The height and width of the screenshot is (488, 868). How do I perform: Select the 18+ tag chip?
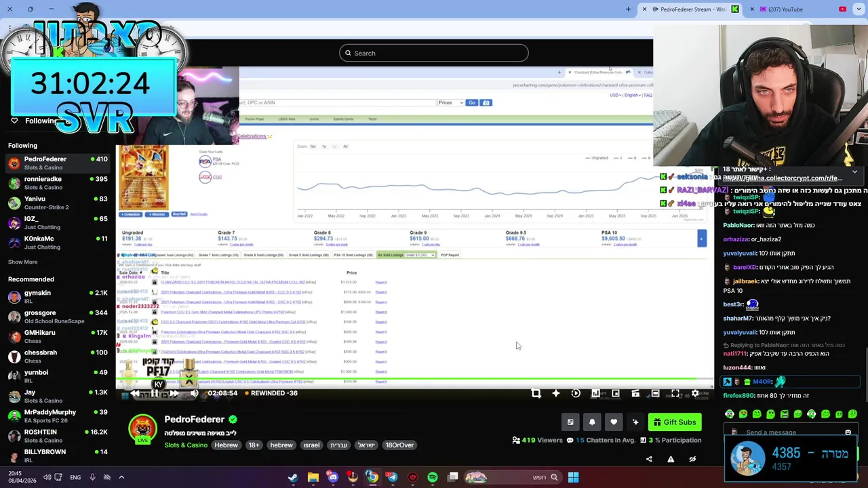254,445
